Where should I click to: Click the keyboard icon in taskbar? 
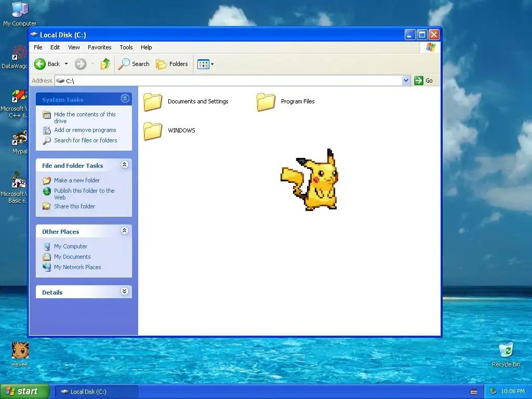pyautogui.click(x=474, y=392)
